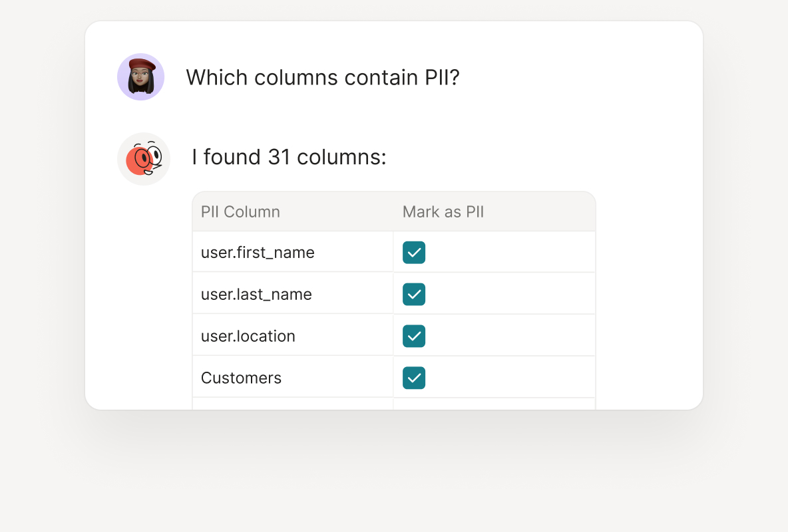Untick the Customers row PII checkbox
The height and width of the screenshot is (532, 788).
(414, 378)
